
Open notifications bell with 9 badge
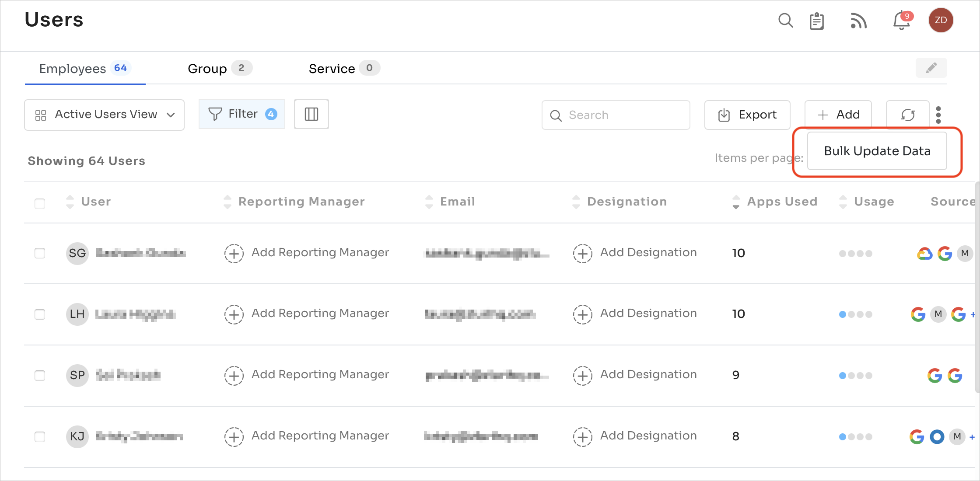click(x=901, y=21)
